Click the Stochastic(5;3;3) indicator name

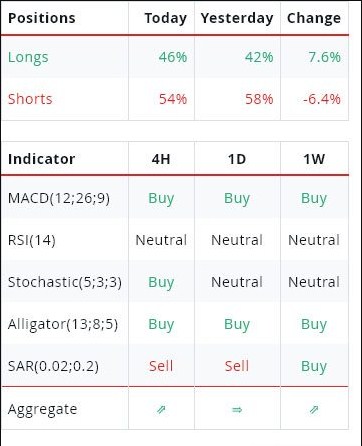click(65, 282)
